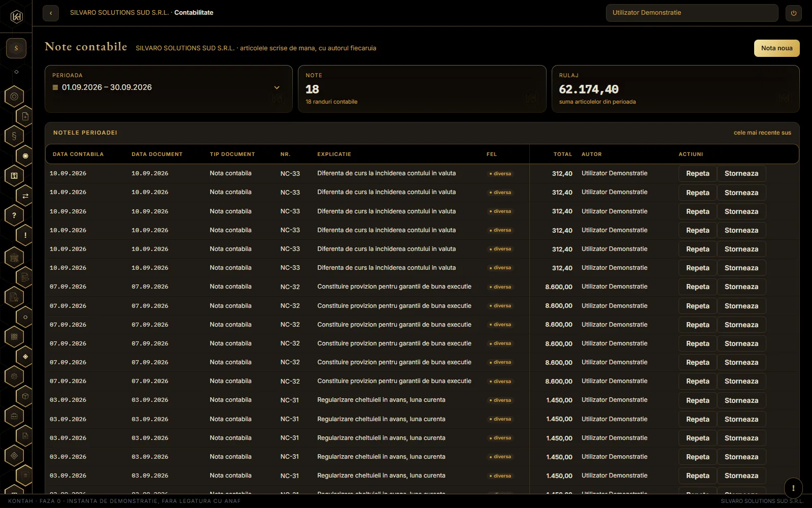Image resolution: width=812 pixels, height=508 pixels.
Task: Click the cube box hexagon icon
Action: pos(25,396)
